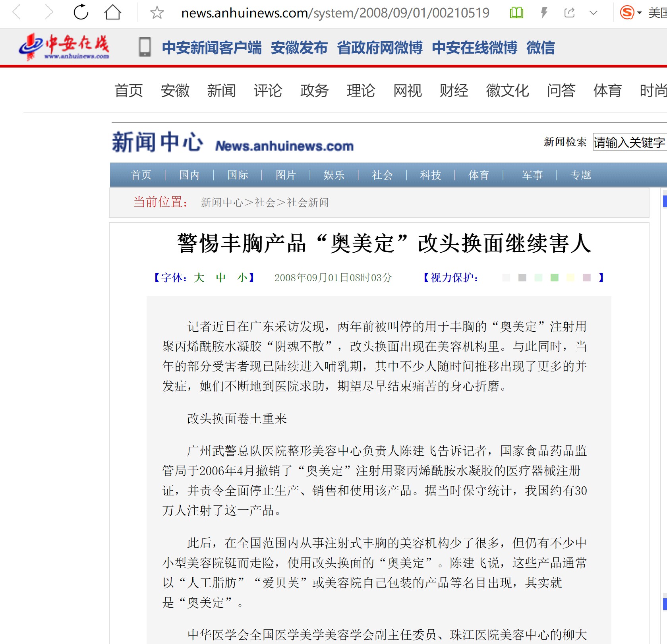The width and height of the screenshot is (667, 644).
Task: Open 社会 tab in blue news bar
Action: point(383,175)
